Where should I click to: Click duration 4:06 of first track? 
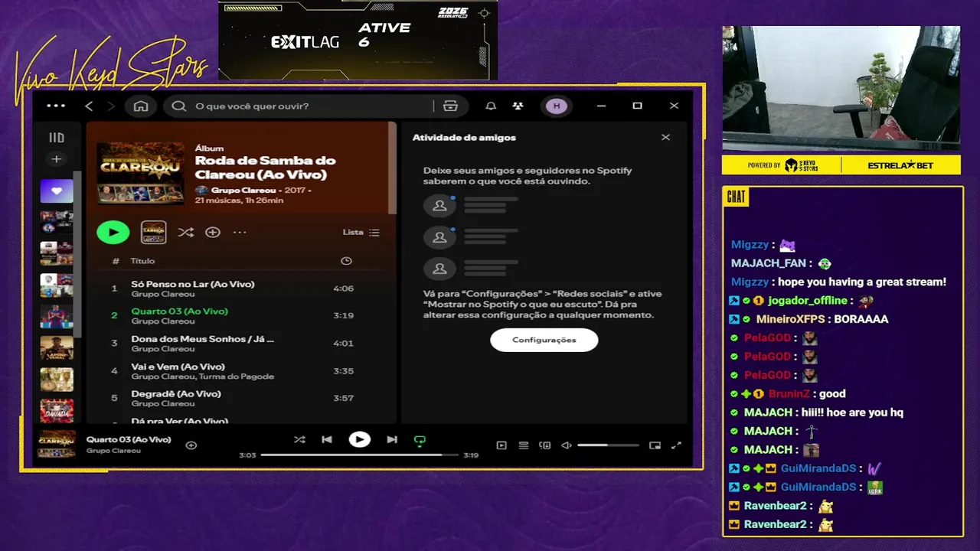(x=343, y=289)
